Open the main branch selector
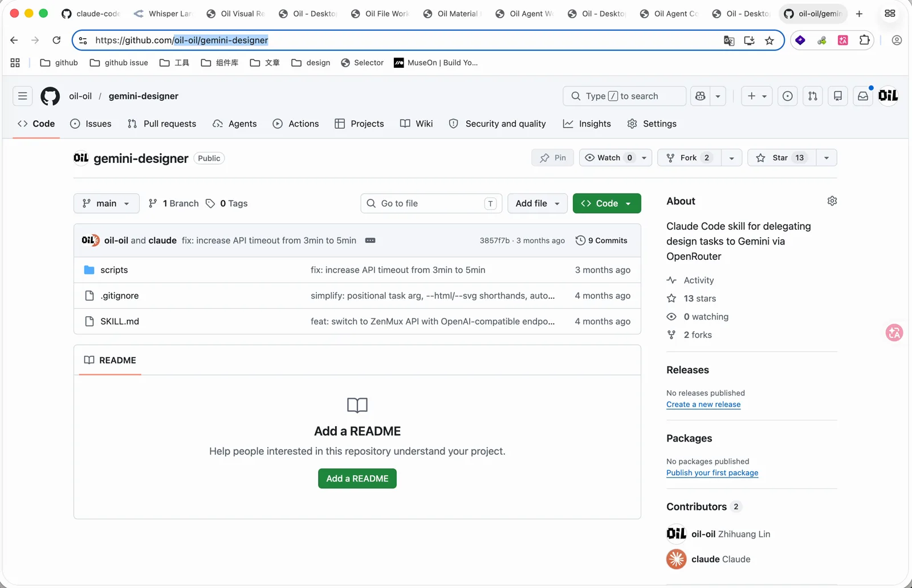Viewport: 912px width, 588px height. [x=106, y=203]
